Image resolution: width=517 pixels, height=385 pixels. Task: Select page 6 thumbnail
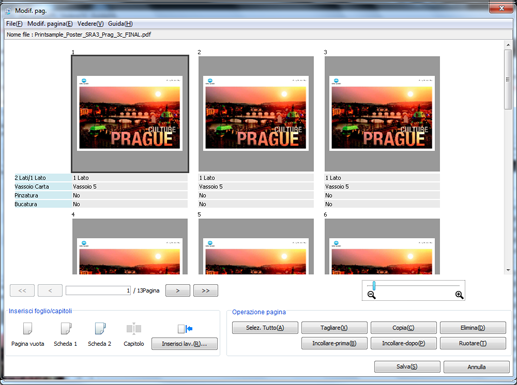pyautogui.click(x=382, y=247)
